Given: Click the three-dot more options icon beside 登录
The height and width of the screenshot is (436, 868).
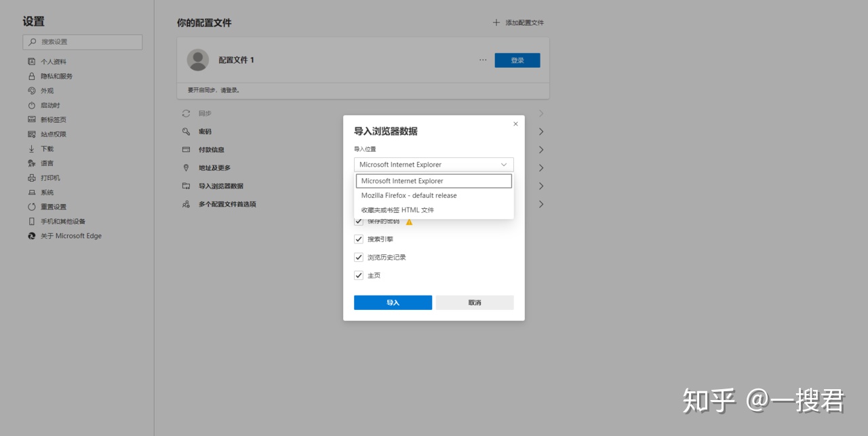Looking at the screenshot, I should 483,60.
